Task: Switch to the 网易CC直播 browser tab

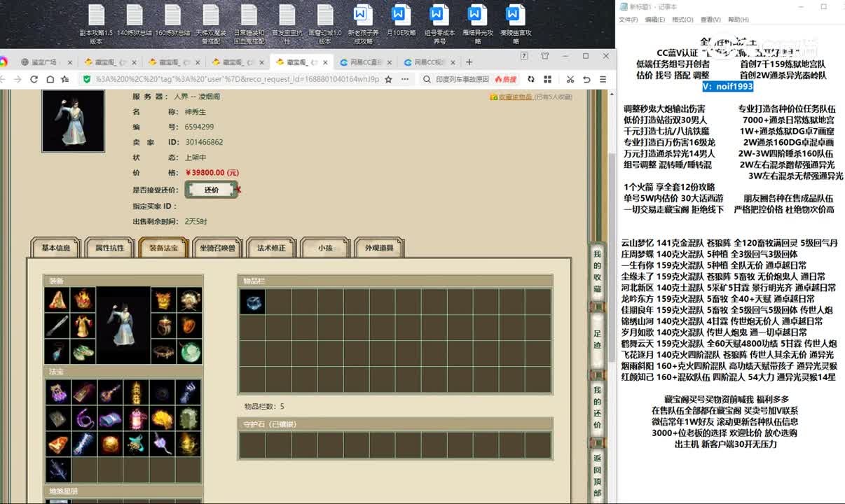Action: [364, 62]
